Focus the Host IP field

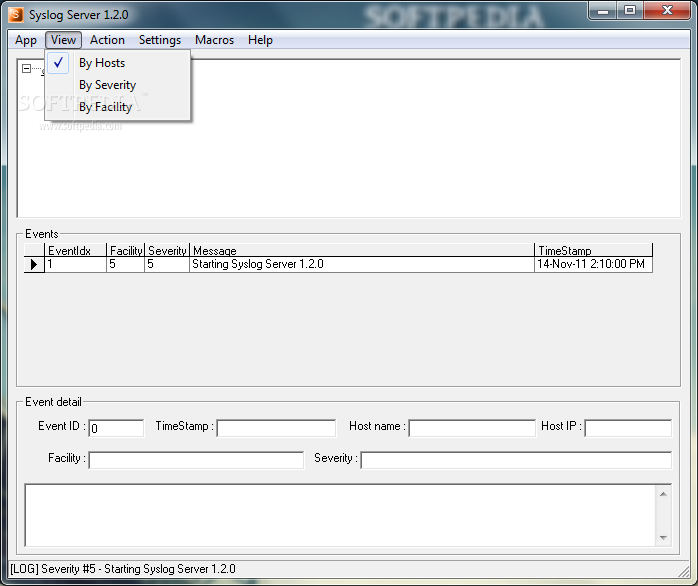pyautogui.click(x=628, y=428)
